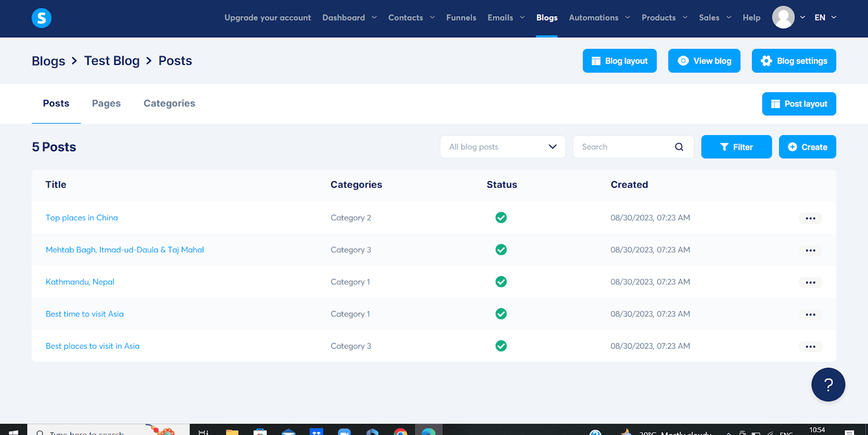Image resolution: width=868 pixels, height=435 pixels.
Task: Open the EN language dropdown
Action: point(825,18)
